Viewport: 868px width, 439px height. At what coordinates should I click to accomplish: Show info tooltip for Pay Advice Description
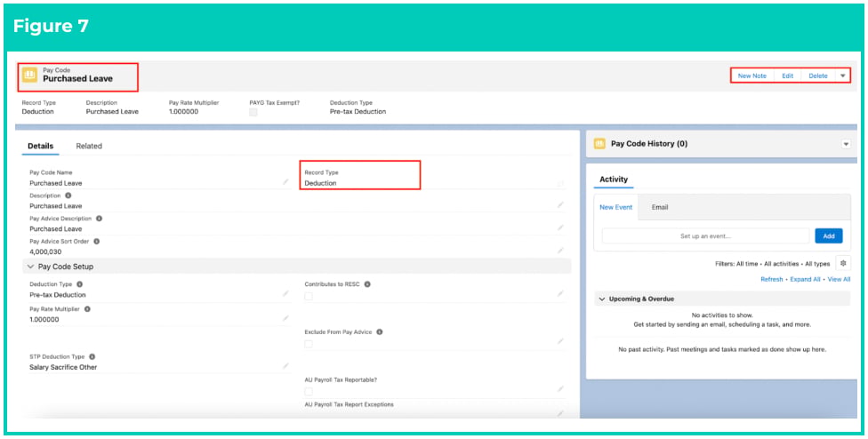point(99,219)
